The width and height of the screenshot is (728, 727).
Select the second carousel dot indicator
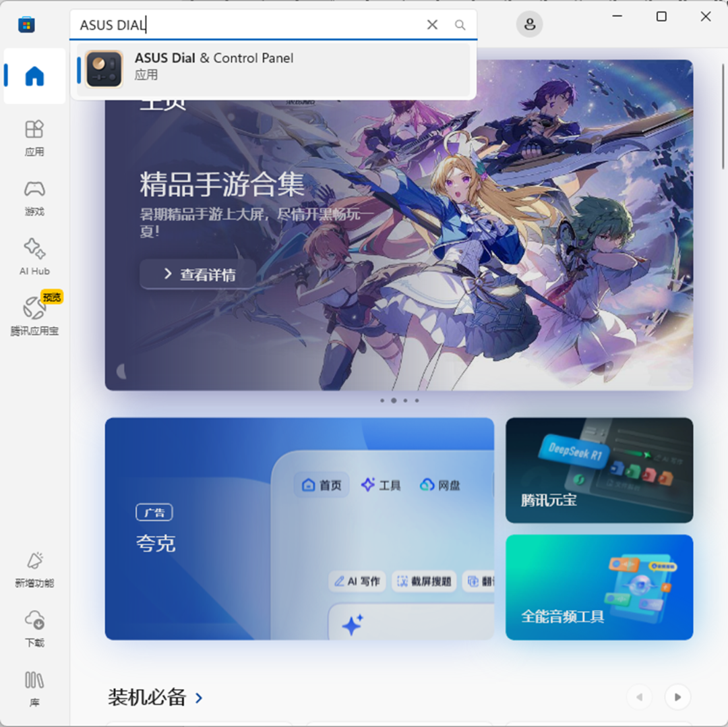click(394, 401)
